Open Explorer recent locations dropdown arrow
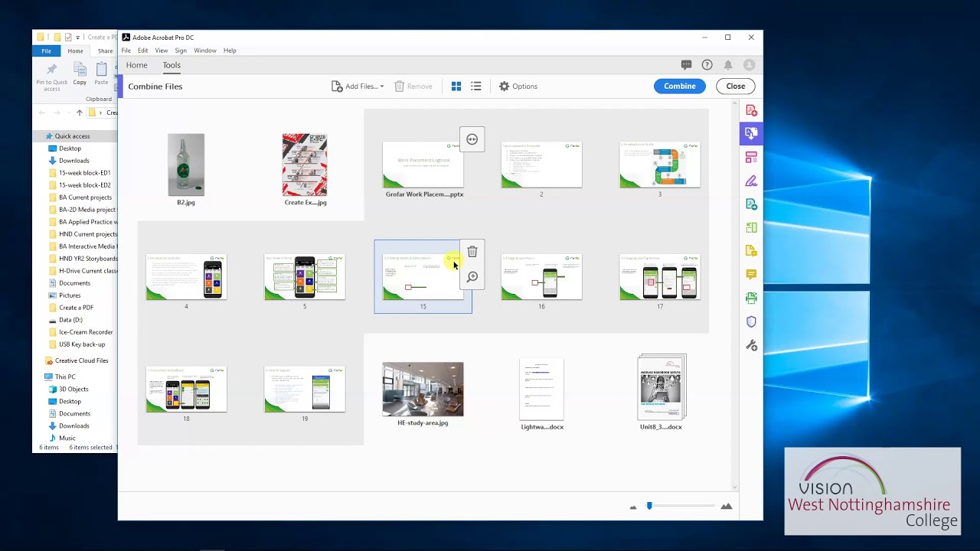 coord(70,112)
